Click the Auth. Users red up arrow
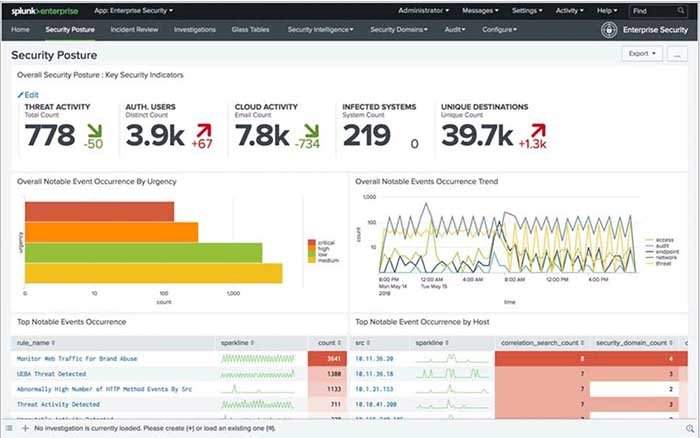Viewport: 700px width, 438px height. [x=204, y=131]
